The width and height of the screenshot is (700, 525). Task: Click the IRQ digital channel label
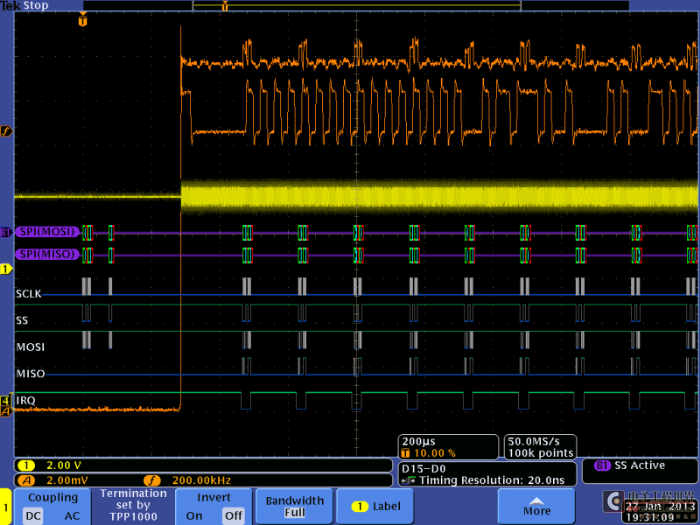coord(25,400)
